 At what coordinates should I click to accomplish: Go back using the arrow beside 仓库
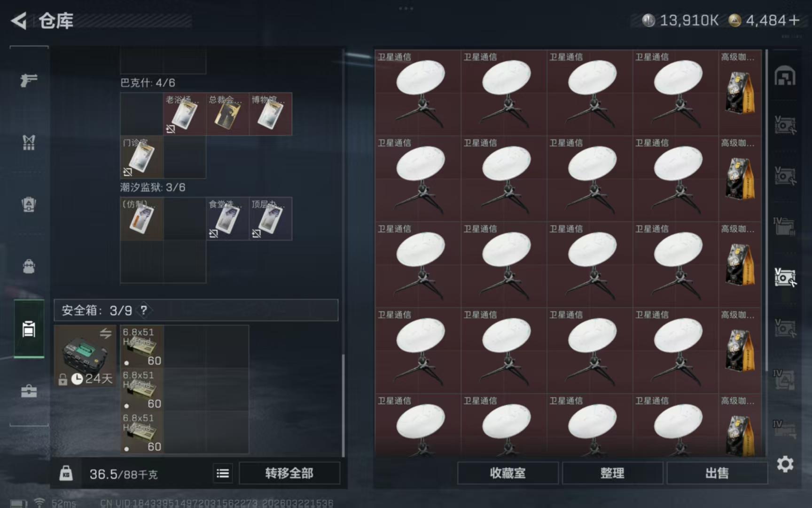[x=19, y=21]
